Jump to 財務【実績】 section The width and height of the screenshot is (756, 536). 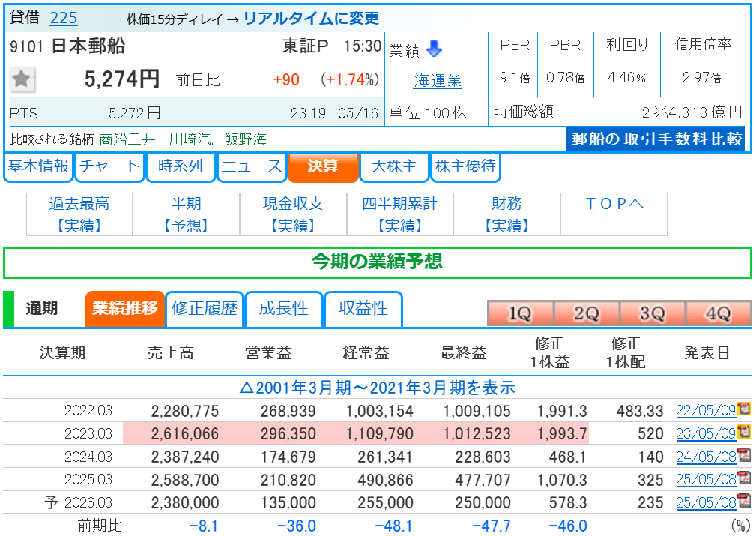506,214
